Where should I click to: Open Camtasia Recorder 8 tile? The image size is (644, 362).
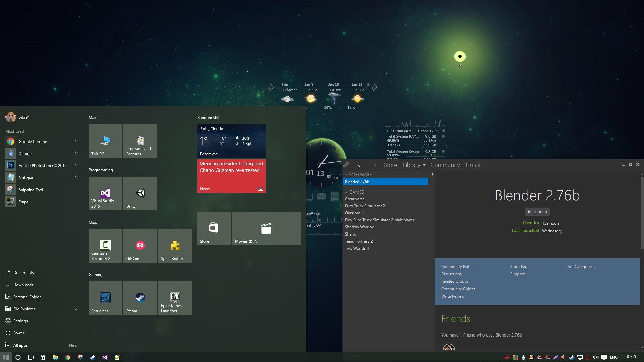(x=105, y=246)
